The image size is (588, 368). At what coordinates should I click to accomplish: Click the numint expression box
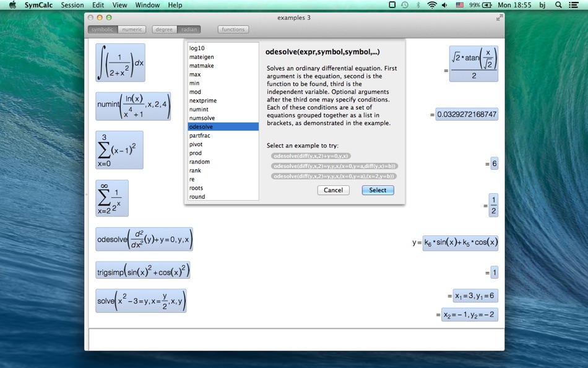(x=133, y=107)
